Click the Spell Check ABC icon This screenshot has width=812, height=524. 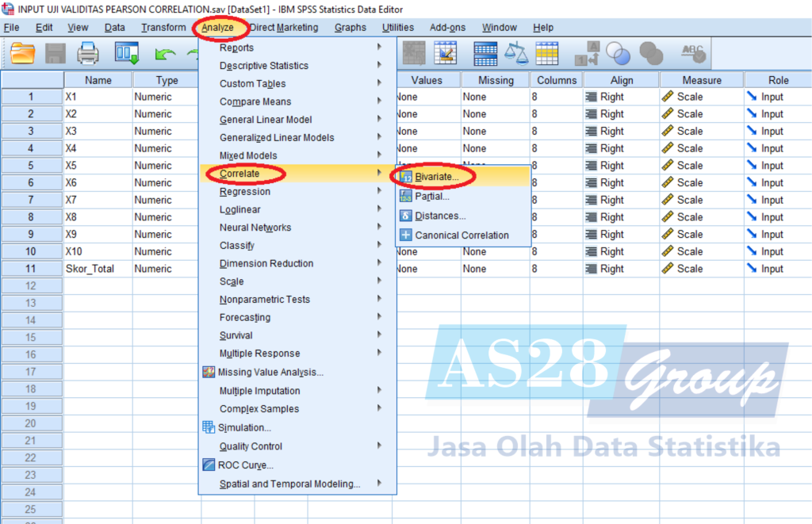pyautogui.click(x=692, y=53)
